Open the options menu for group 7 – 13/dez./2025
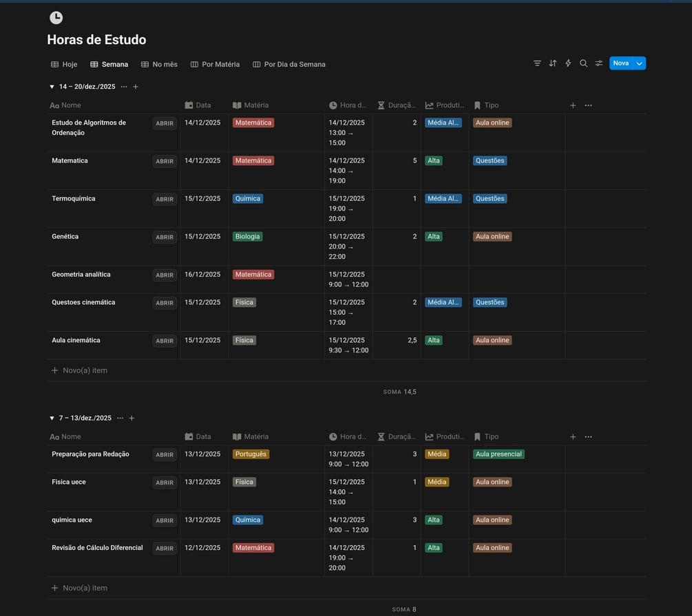The width and height of the screenshot is (692, 616). coord(120,418)
